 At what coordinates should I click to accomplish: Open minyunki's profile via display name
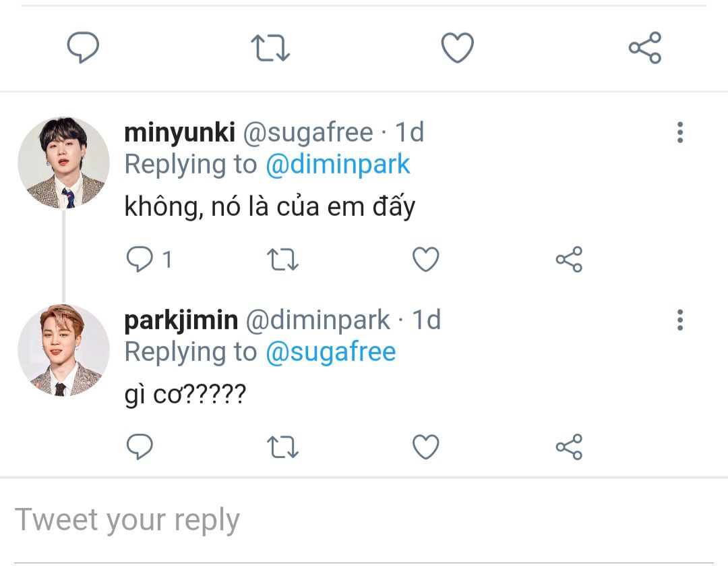tap(179, 133)
